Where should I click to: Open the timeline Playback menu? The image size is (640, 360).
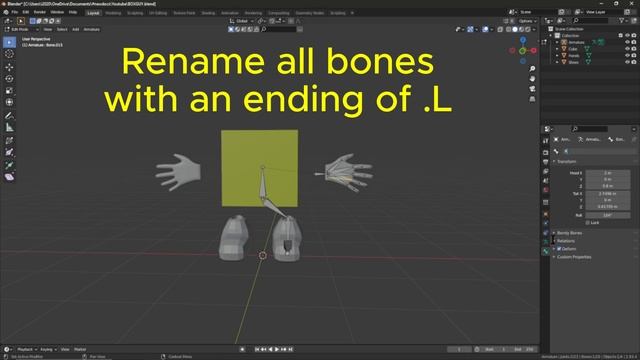27,349
